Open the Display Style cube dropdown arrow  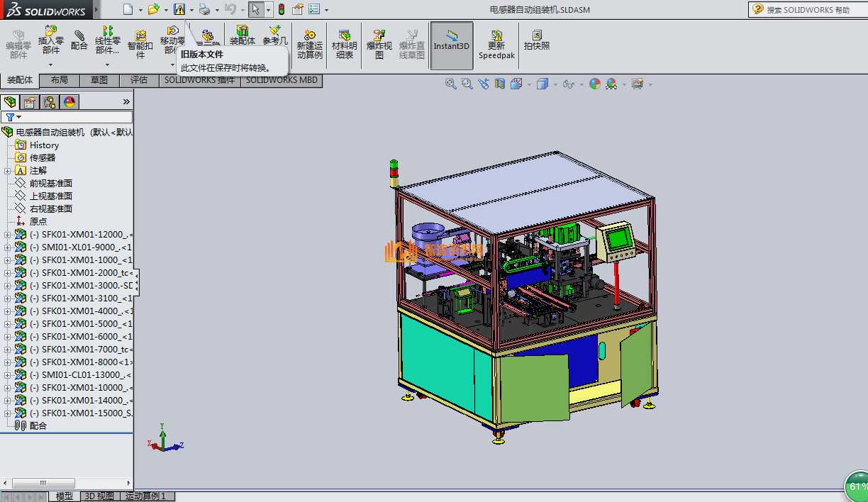click(x=555, y=84)
